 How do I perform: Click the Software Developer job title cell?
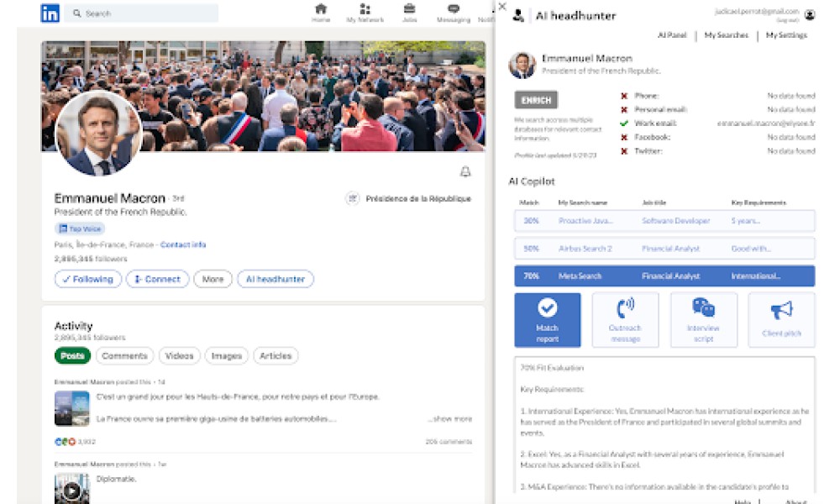coord(675,221)
